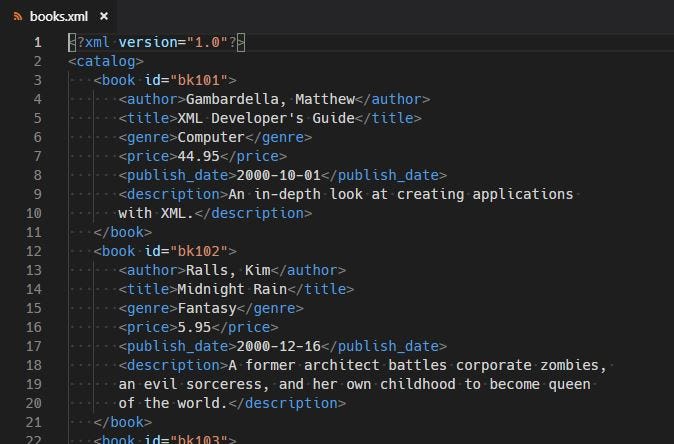Image resolution: width=674 pixels, height=444 pixels.
Task: Click the genre value Fantasy
Action: [207, 308]
